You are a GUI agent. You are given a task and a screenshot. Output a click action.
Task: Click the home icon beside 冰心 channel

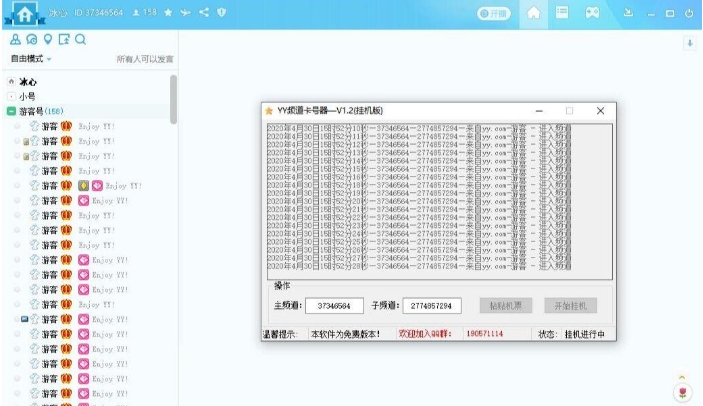(11, 82)
